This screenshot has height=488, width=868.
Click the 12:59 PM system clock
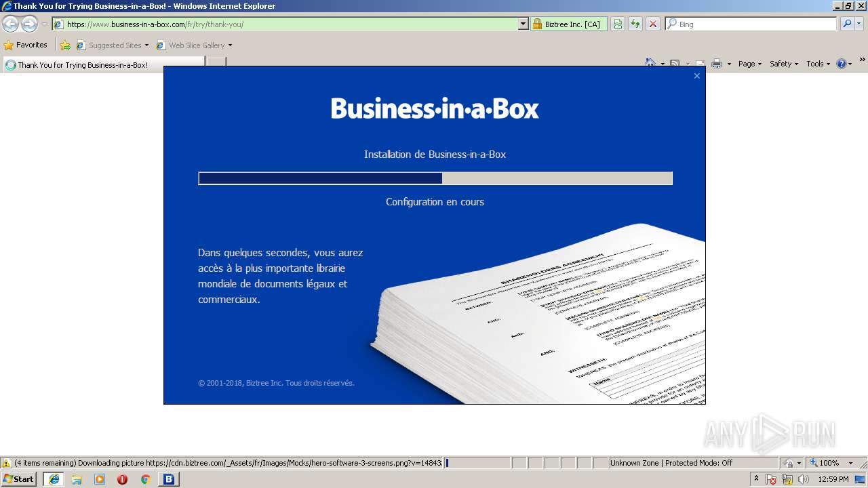[x=833, y=479]
